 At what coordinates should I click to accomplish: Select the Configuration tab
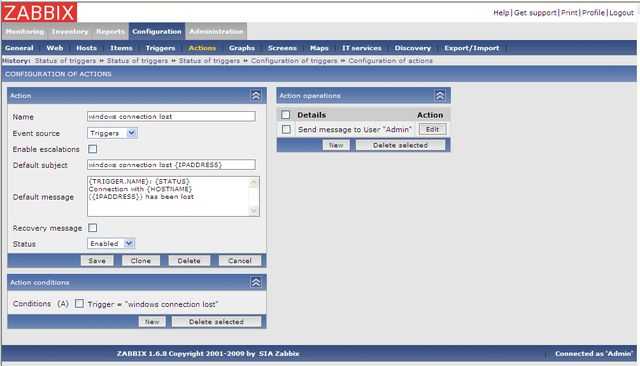click(157, 31)
